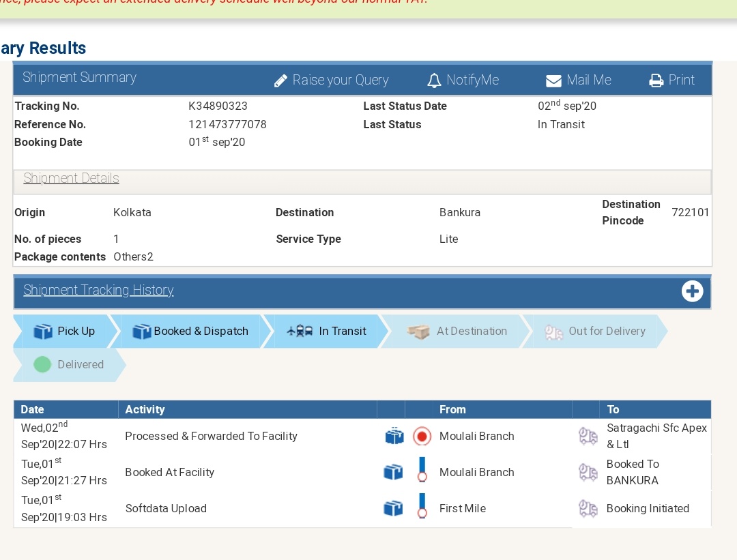The height and width of the screenshot is (560, 737).
Task: Select the At Destination stage tab
Action: pos(456,331)
